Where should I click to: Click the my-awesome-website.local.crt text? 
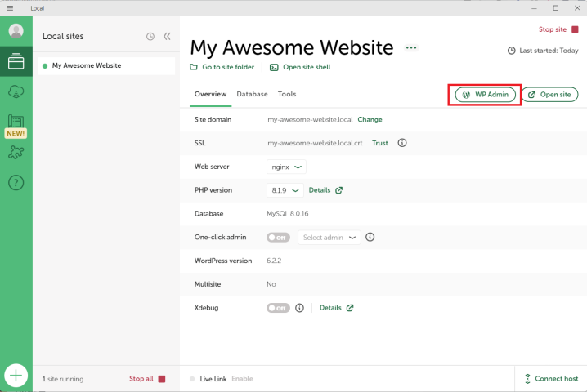315,143
